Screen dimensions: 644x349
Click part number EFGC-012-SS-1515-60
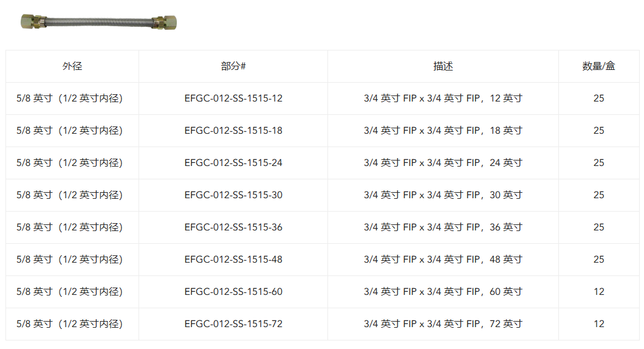(x=233, y=291)
